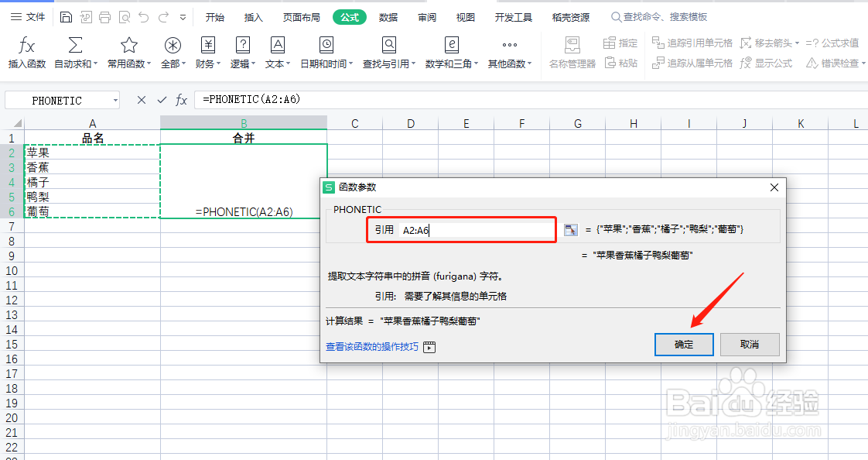Open the 逻辑 logic functions icon
Screen dimensions: 868x460
[x=242, y=52]
